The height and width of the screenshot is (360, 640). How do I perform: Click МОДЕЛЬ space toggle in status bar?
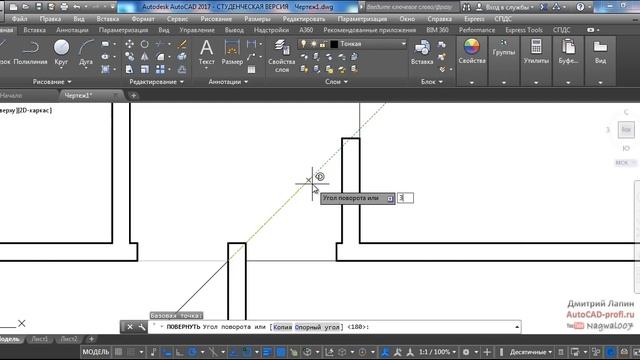(96, 352)
